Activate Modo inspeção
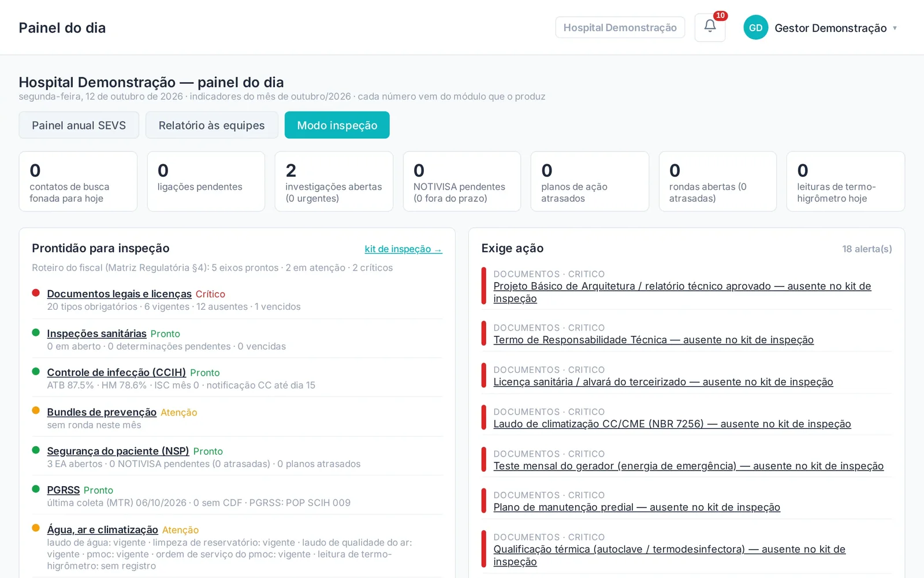Screen dimensions: 924x578 coord(337,125)
